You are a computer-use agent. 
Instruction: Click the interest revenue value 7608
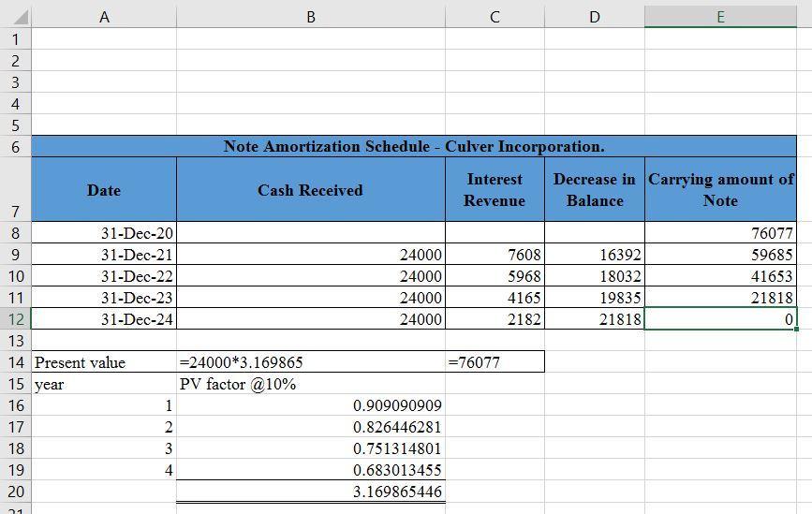495,255
